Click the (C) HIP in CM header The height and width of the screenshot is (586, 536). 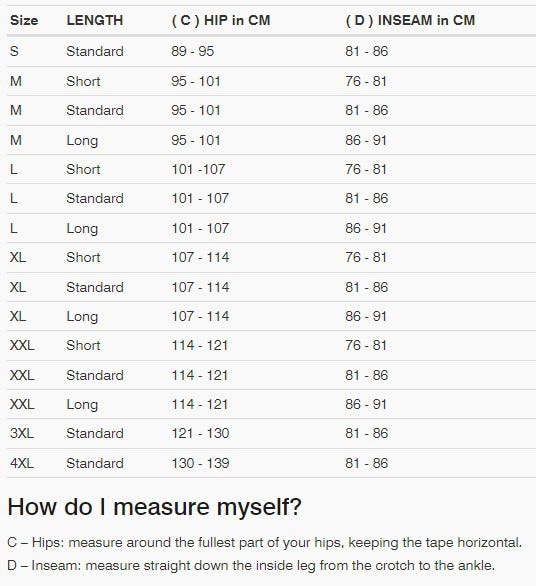point(221,20)
